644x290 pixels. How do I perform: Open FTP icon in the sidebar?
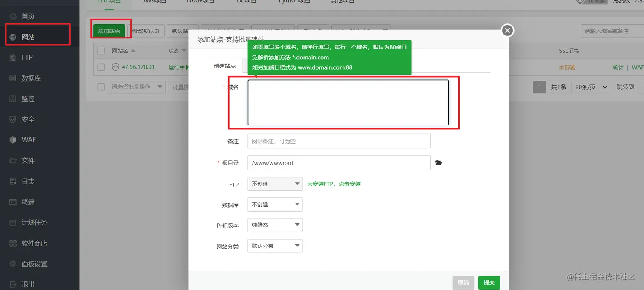point(13,57)
